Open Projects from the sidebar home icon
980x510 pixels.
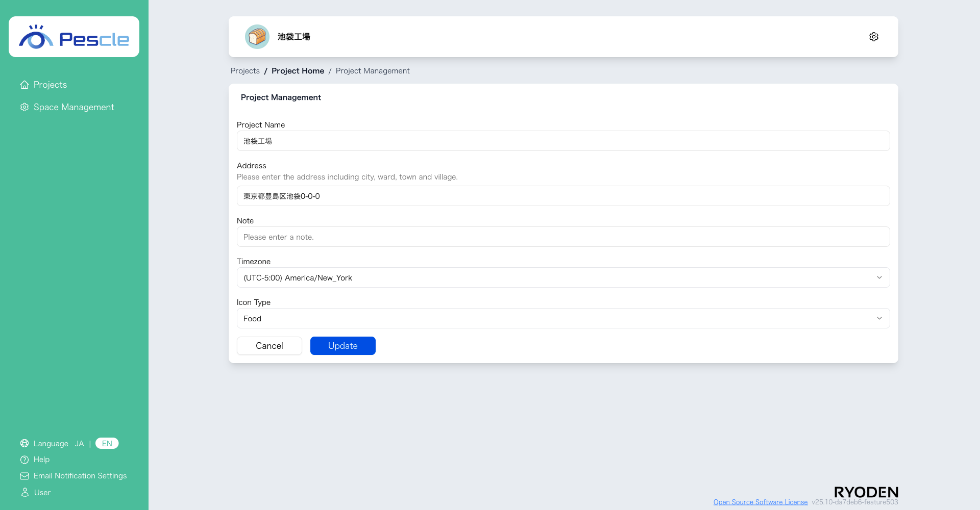point(24,84)
